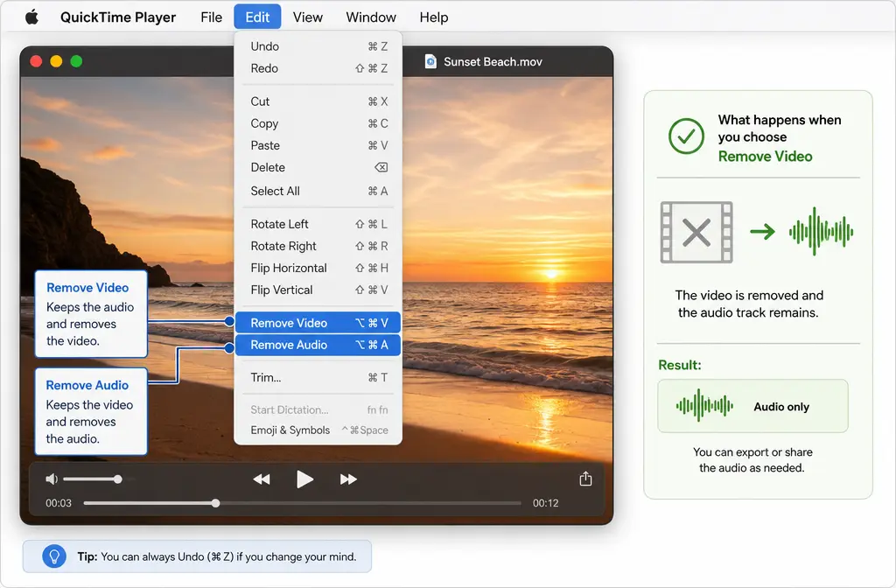Choose Remove Audio from the menu
896x588 pixels.
(x=318, y=345)
